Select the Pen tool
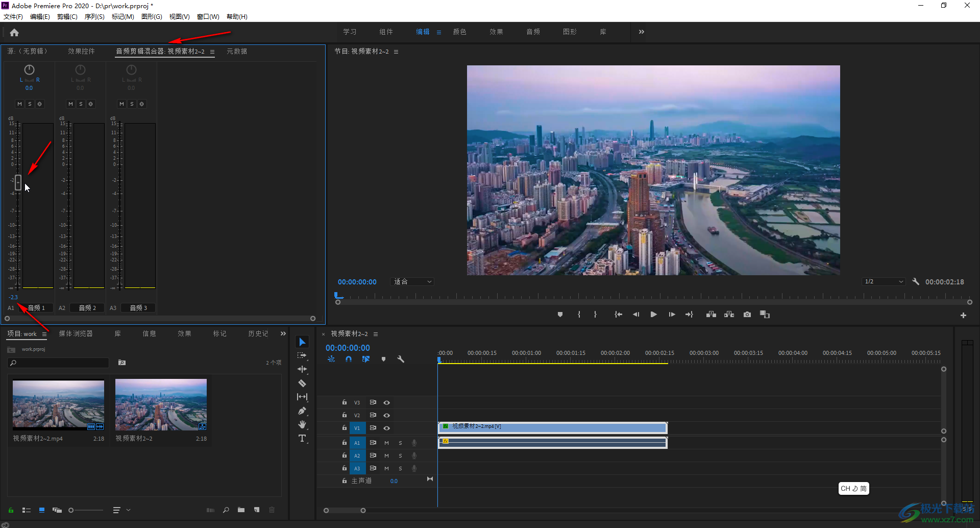 pos(302,411)
